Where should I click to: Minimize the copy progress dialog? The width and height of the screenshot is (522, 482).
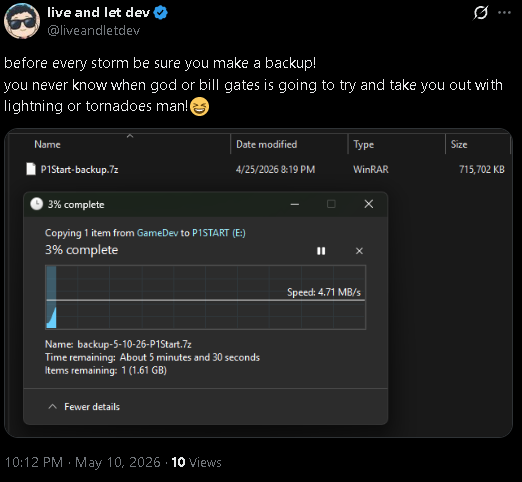click(x=295, y=204)
